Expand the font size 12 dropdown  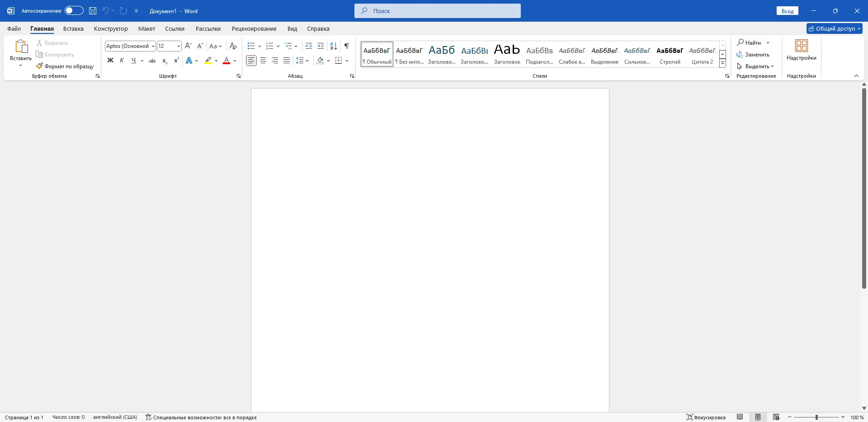click(x=179, y=46)
